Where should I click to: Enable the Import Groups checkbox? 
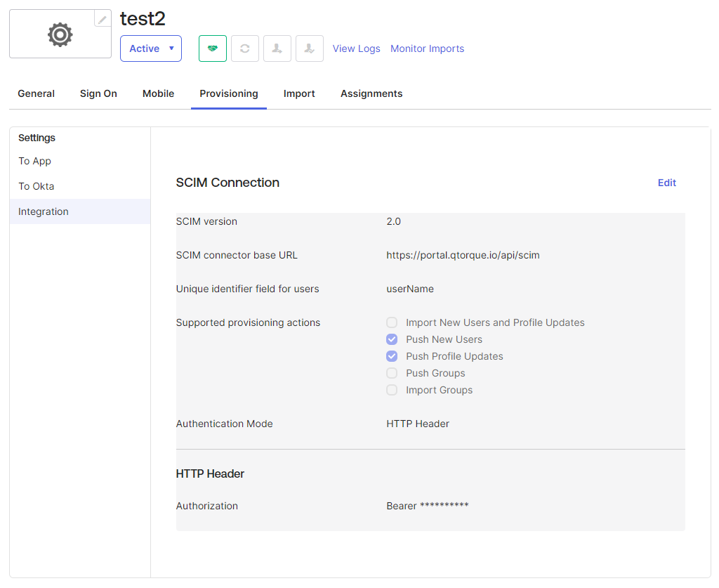tap(392, 390)
